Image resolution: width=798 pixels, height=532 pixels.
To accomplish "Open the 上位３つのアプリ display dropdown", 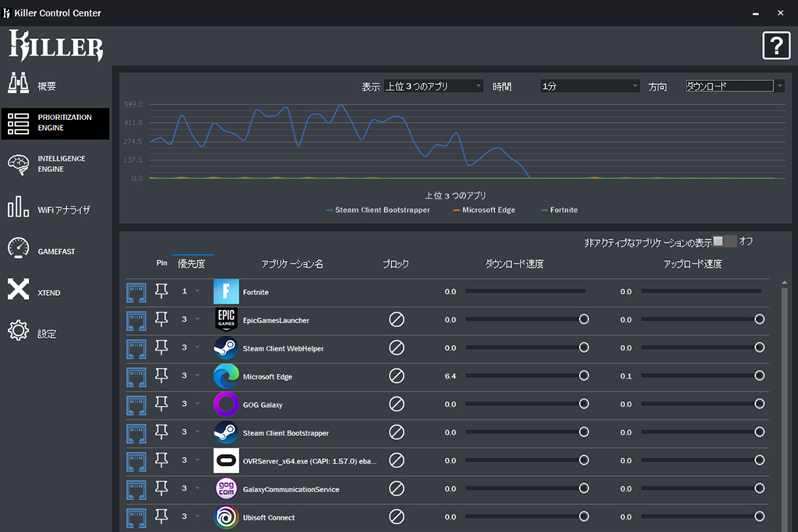I will pyautogui.click(x=433, y=86).
